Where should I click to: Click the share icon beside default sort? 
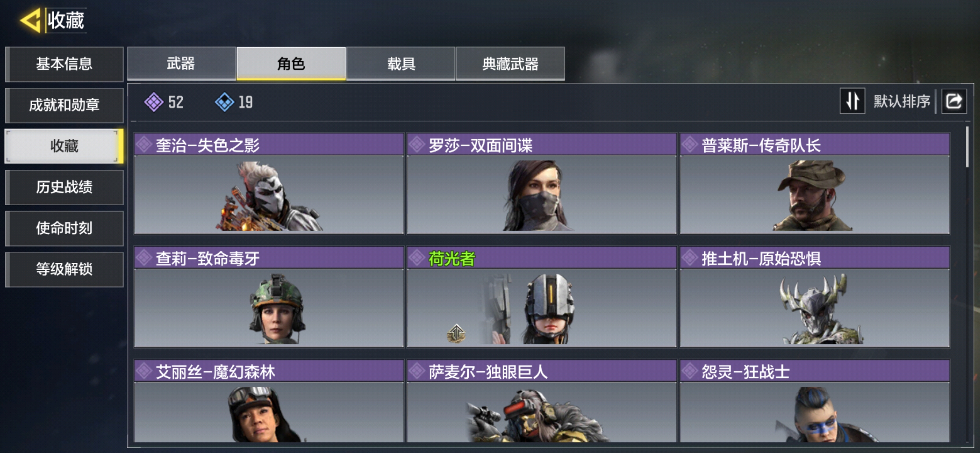pyautogui.click(x=954, y=101)
